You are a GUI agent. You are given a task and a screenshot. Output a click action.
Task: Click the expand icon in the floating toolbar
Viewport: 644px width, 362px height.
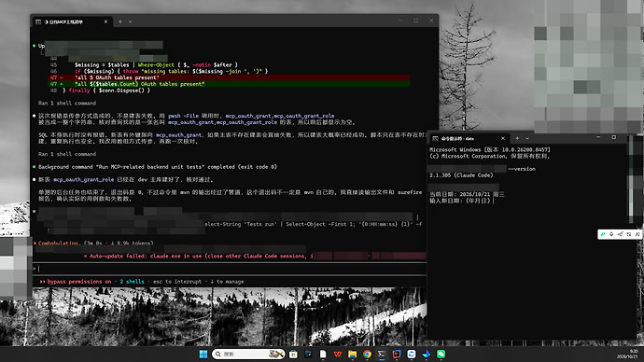[x=629, y=234]
